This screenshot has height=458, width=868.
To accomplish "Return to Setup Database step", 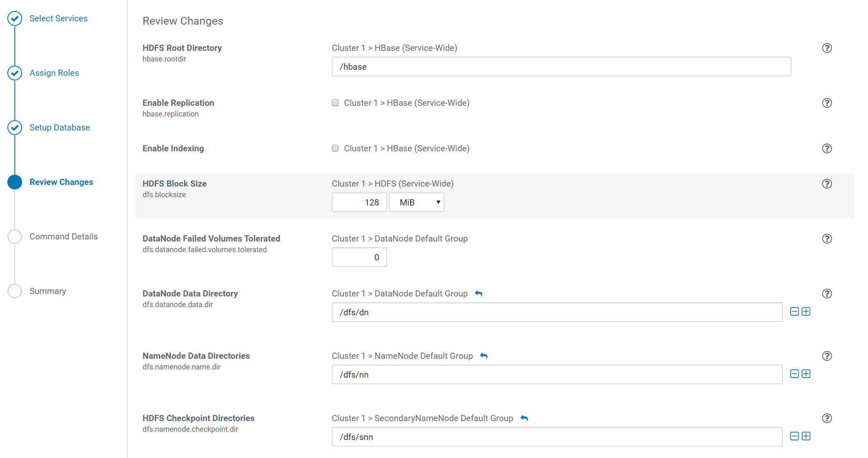I will (59, 128).
